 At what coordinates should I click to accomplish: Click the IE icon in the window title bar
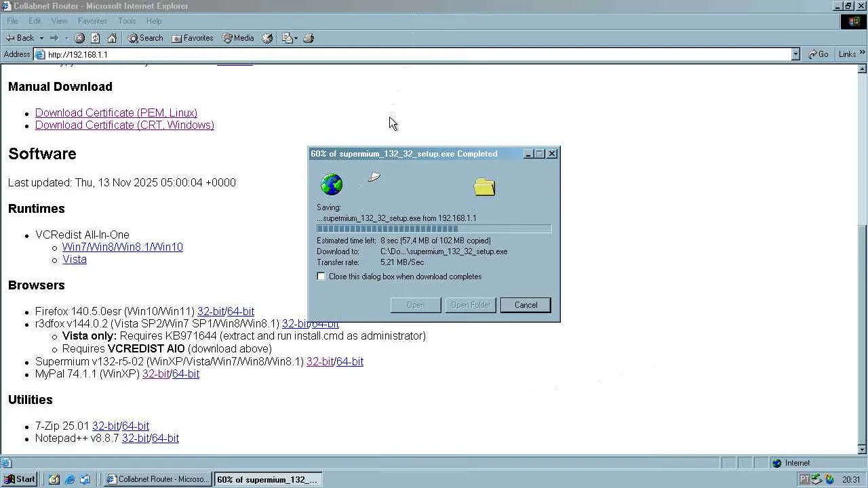pos(6,6)
